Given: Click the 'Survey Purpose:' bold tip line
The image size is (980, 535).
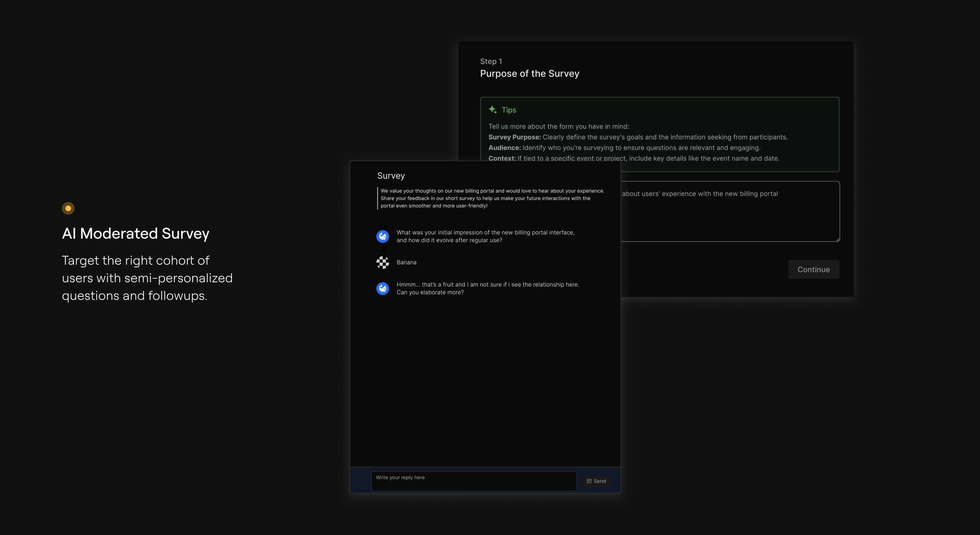Looking at the screenshot, I should (x=514, y=137).
